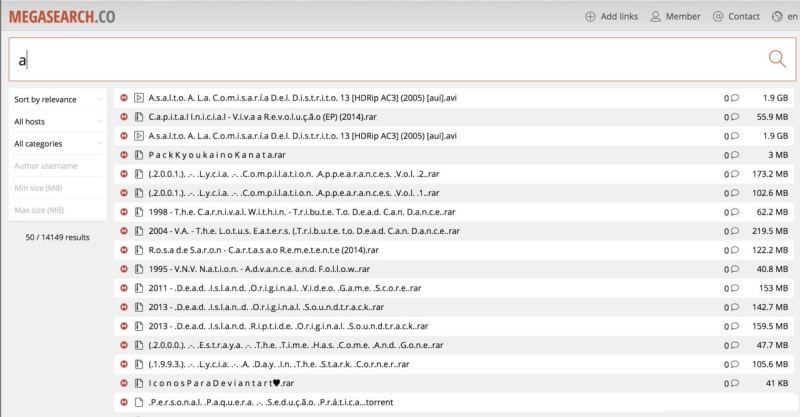Viewport: 800px width, 417px height.
Task: Click red icon beside Rosa de Saron row
Action: coord(124,250)
